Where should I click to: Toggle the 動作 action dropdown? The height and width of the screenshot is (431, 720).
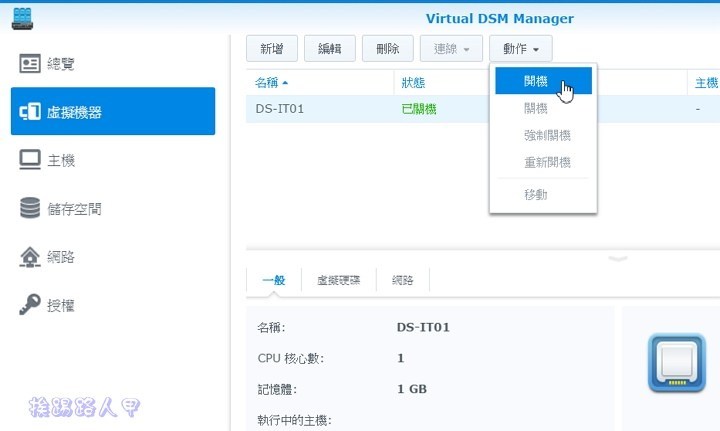point(521,48)
